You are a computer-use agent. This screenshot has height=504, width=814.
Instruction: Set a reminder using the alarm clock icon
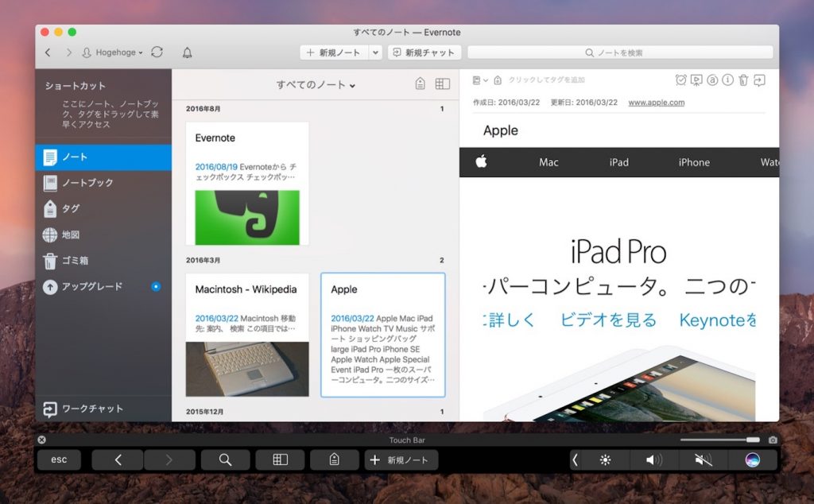click(681, 80)
